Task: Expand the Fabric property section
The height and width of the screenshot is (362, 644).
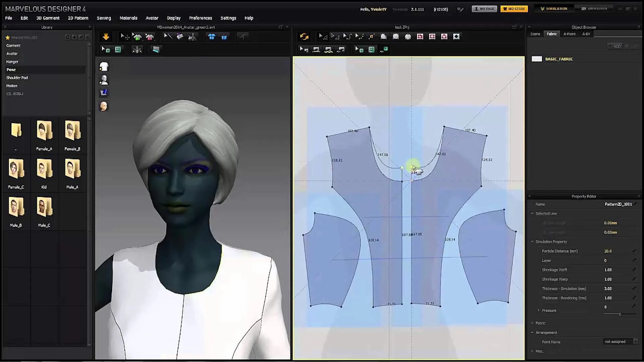Action: 540,323
